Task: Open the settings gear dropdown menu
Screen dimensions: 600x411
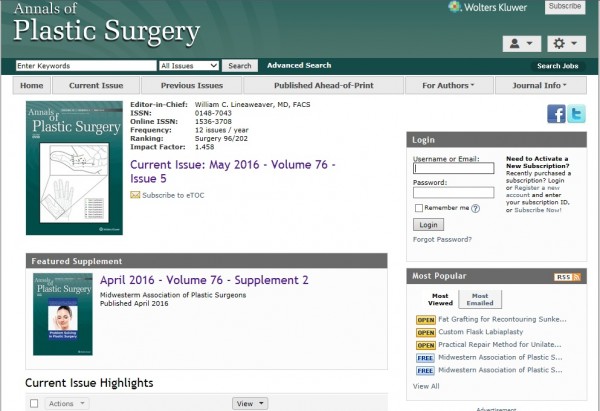Action: click(x=566, y=44)
